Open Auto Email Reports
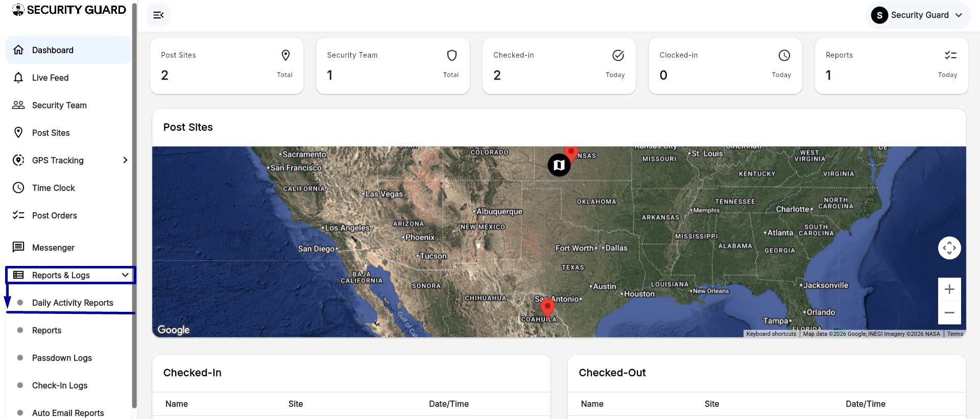The width and height of the screenshot is (980, 419). [x=69, y=412]
